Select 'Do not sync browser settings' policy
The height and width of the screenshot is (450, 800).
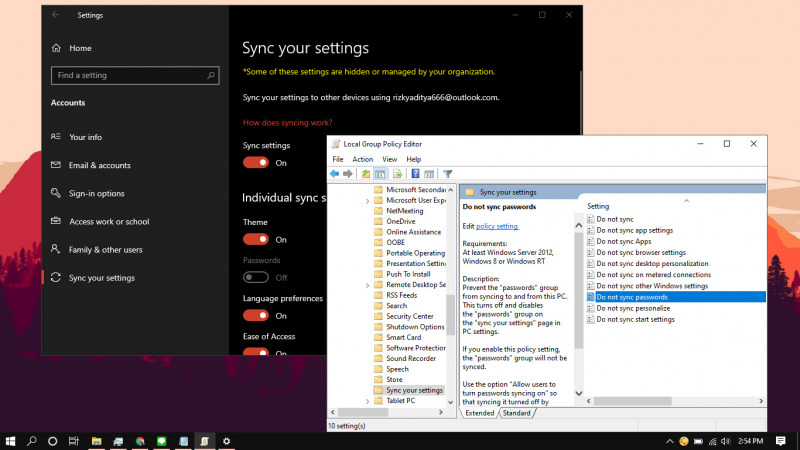641,253
